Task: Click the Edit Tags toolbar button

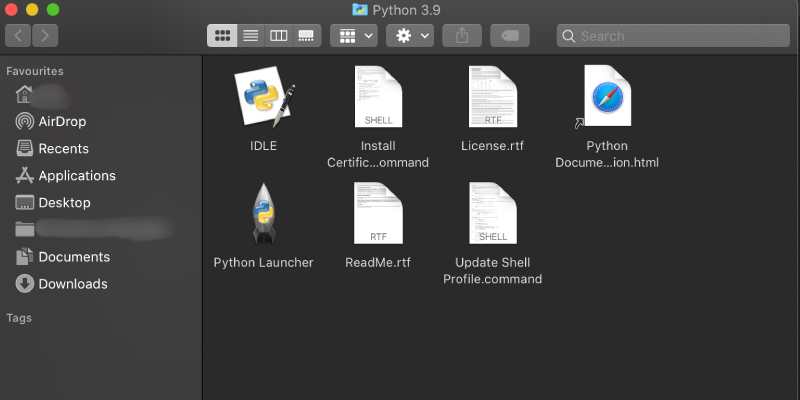Action: pyautogui.click(x=510, y=36)
